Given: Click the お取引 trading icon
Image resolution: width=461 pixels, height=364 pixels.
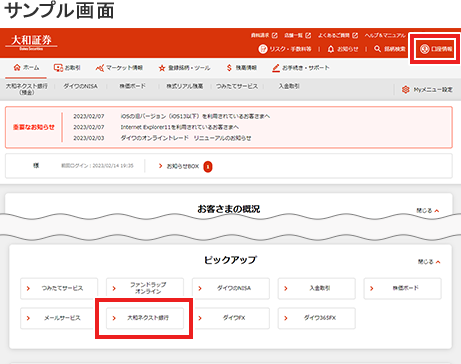Looking at the screenshot, I should [58, 68].
